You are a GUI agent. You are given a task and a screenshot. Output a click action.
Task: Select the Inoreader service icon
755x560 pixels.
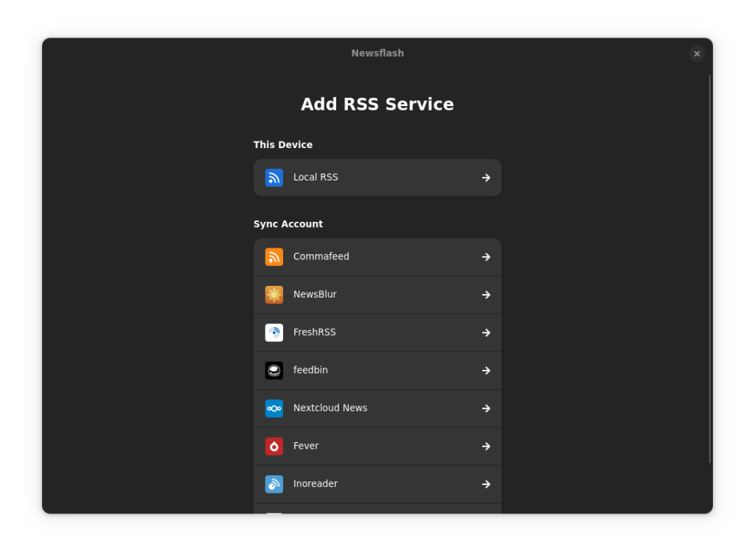(274, 484)
